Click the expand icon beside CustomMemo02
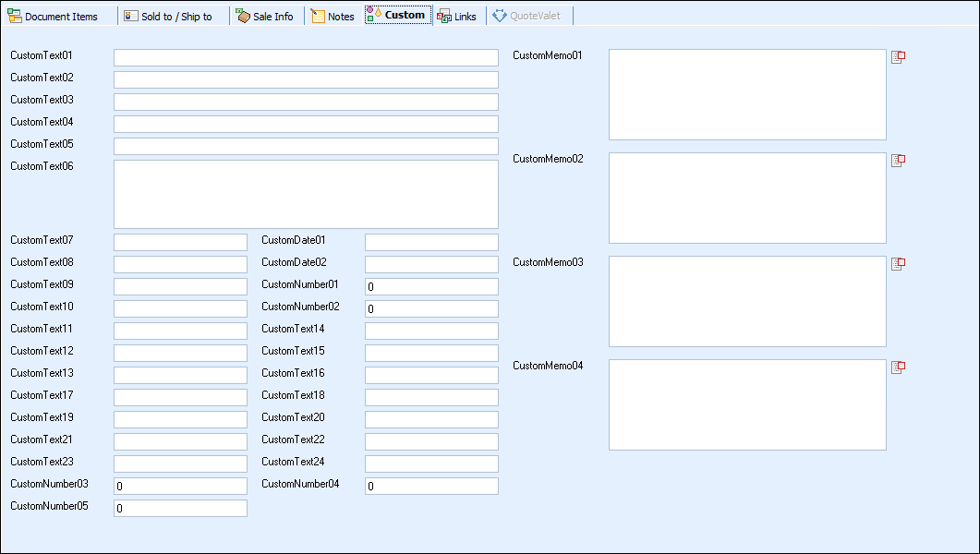The width and height of the screenshot is (980, 554). tap(898, 161)
